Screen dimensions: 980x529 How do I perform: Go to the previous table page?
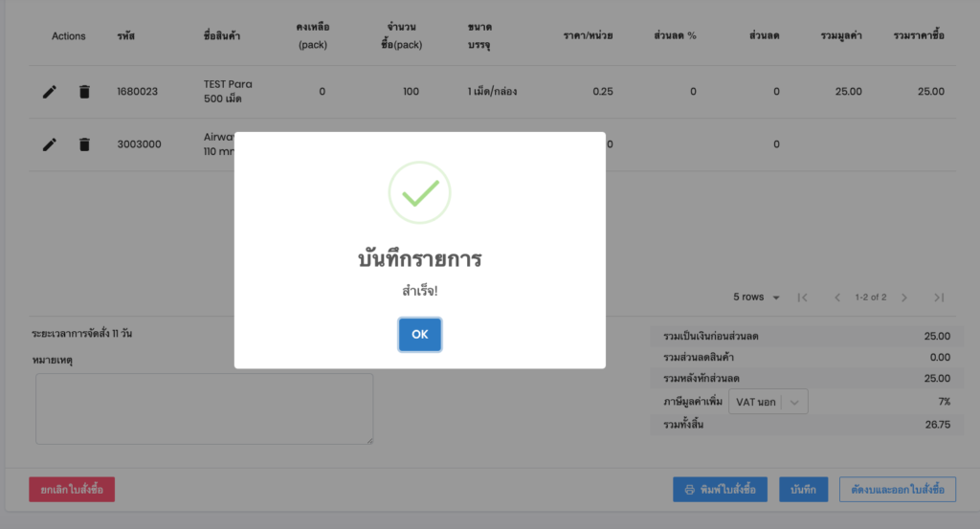837,298
